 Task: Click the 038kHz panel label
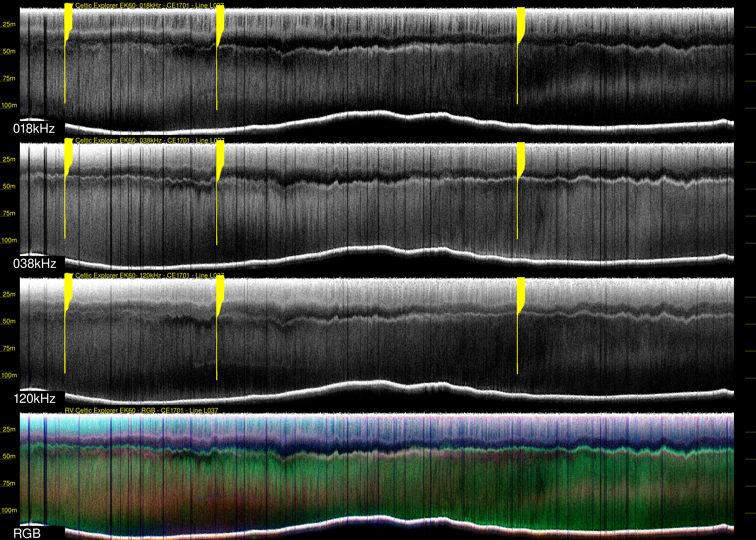pos(35,264)
